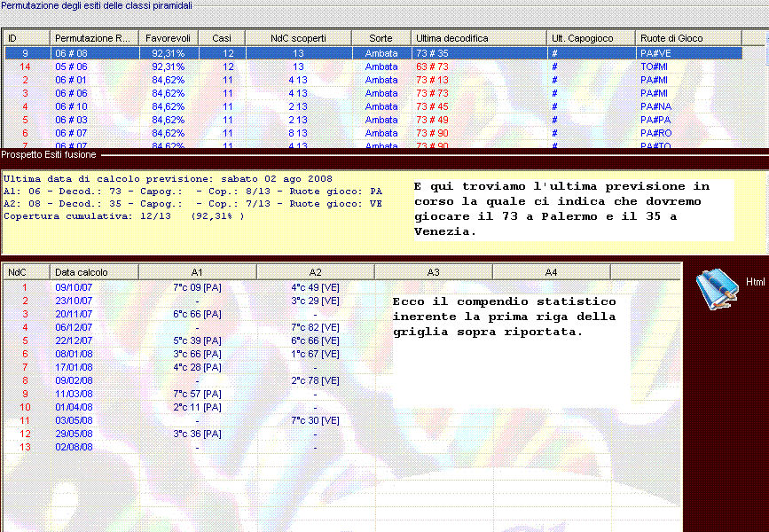Click the forecast line starting 'A2: 08'

[x=192, y=203]
